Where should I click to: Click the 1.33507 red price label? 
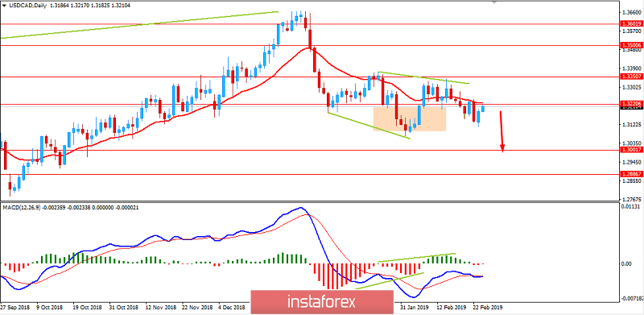coord(632,77)
